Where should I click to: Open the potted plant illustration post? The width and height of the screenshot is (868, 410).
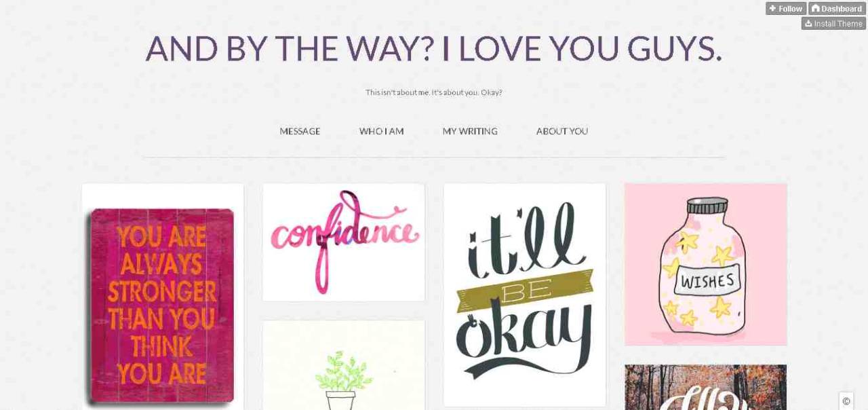click(344, 365)
